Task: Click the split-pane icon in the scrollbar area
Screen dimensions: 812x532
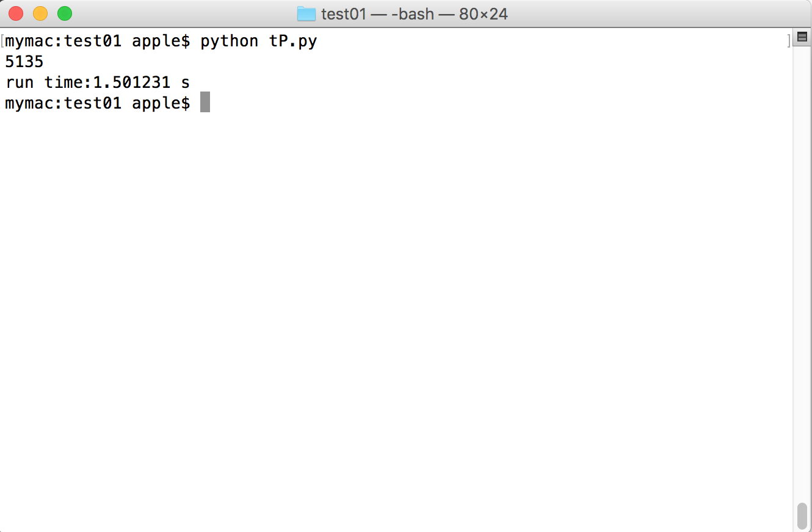Action: (x=802, y=37)
